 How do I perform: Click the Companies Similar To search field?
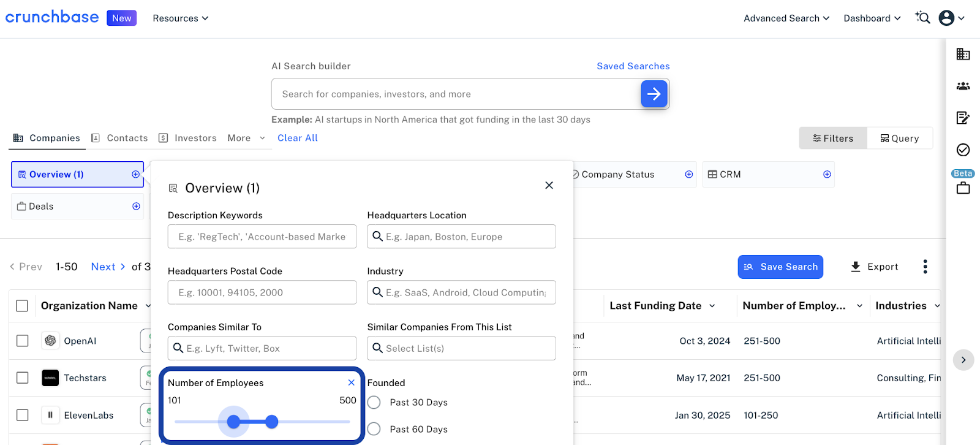click(262, 348)
